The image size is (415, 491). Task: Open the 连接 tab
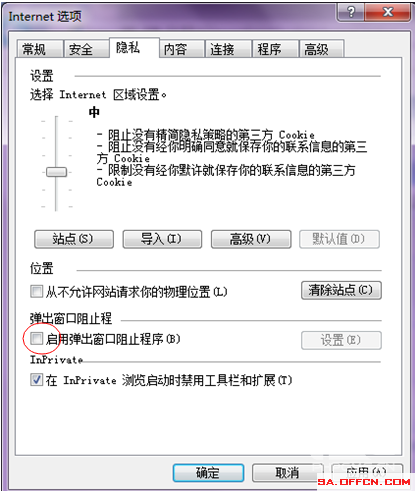(x=228, y=50)
